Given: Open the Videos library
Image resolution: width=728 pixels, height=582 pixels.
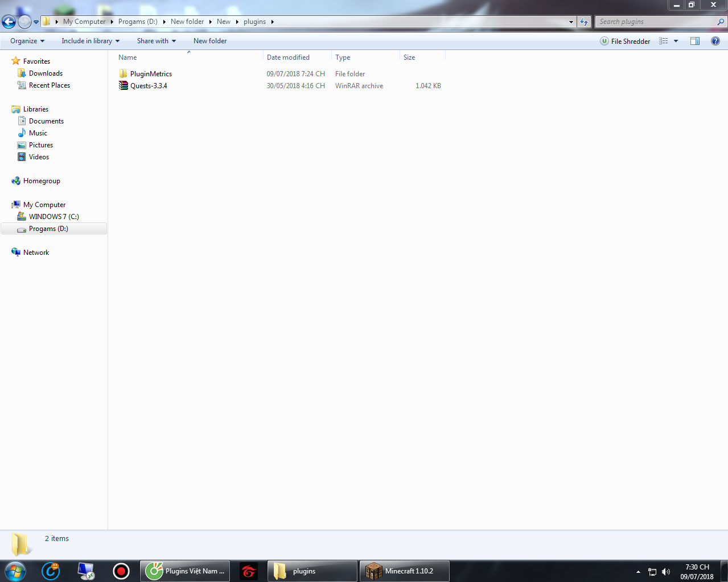Looking at the screenshot, I should coord(39,157).
